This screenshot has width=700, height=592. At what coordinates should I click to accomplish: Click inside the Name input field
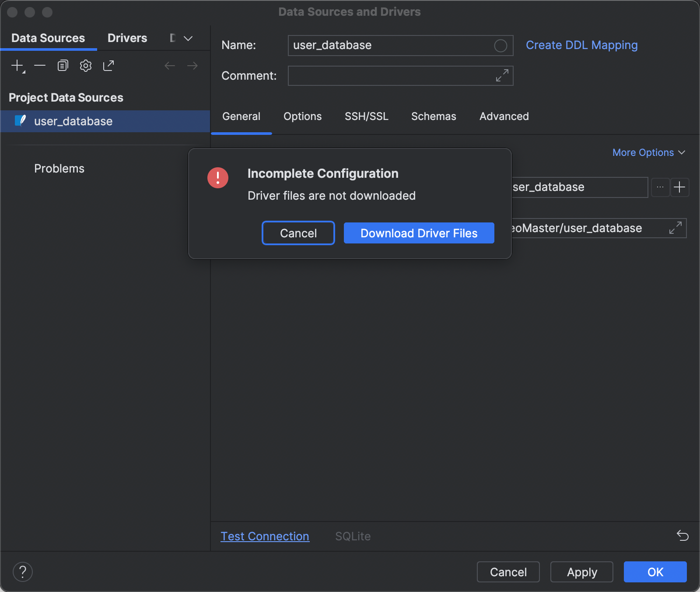point(394,45)
